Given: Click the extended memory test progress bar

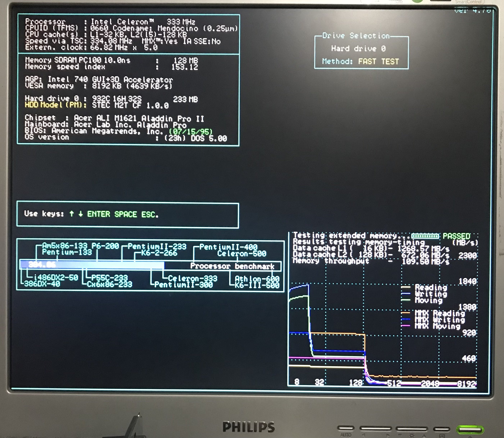Looking at the screenshot, I should click(x=425, y=236).
